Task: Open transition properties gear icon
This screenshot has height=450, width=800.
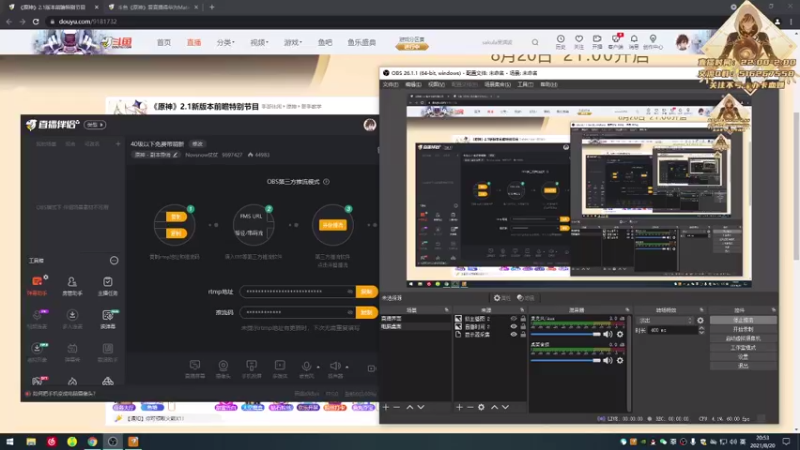Action: [x=700, y=320]
